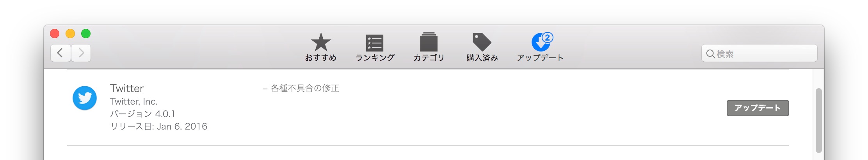868x160 pixels.
Task: Zoom the window with green button
Action: tap(86, 34)
